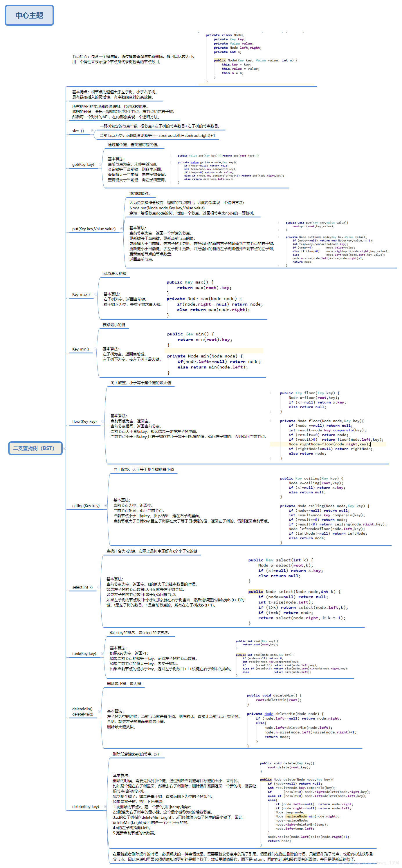The width and height of the screenshot is (402, 868).
Task: Select the put 基本算法 description text
Action: coord(202,244)
